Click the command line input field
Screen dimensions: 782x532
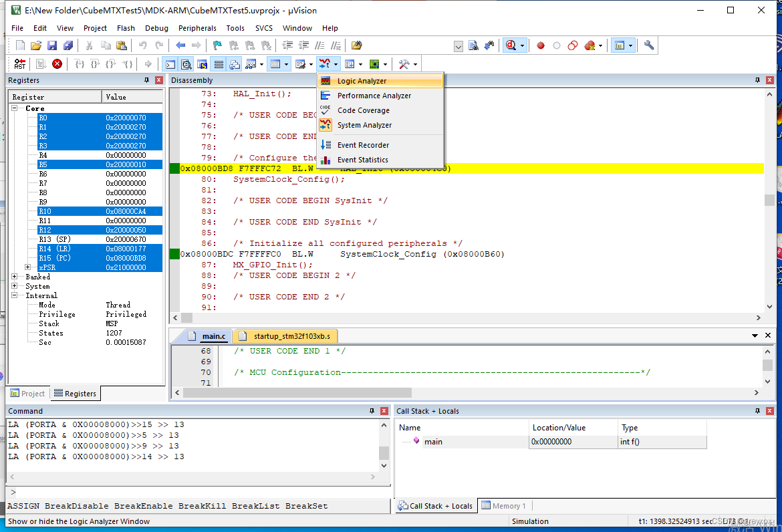tap(199, 493)
